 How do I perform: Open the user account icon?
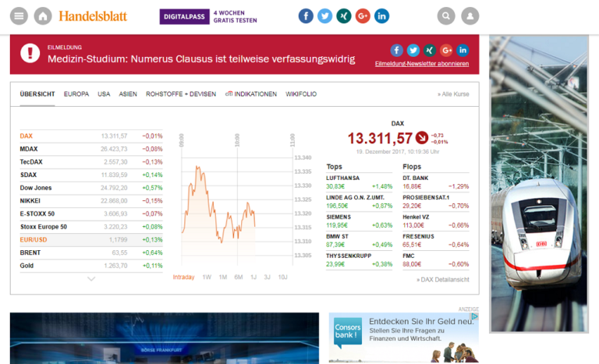[470, 16]
